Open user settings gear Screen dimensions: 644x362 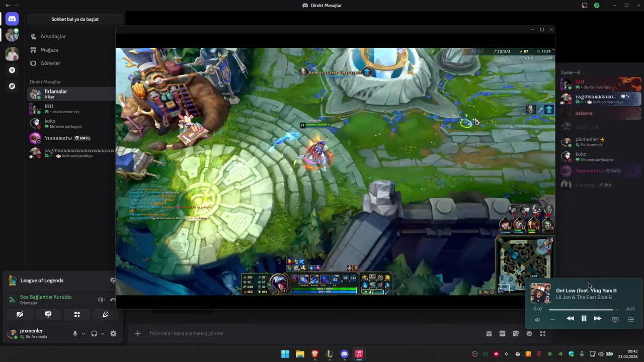coord(113,333)
